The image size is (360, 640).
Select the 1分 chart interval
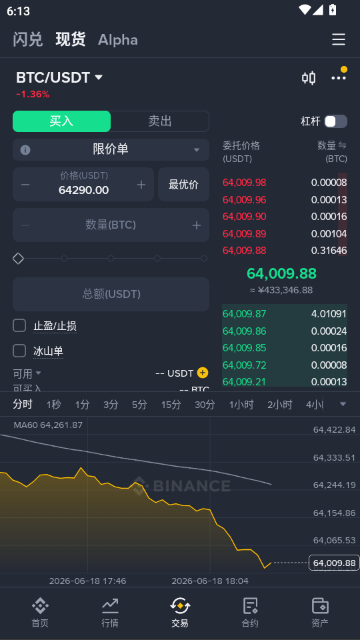pyautogui.click(x=82, y=404)
